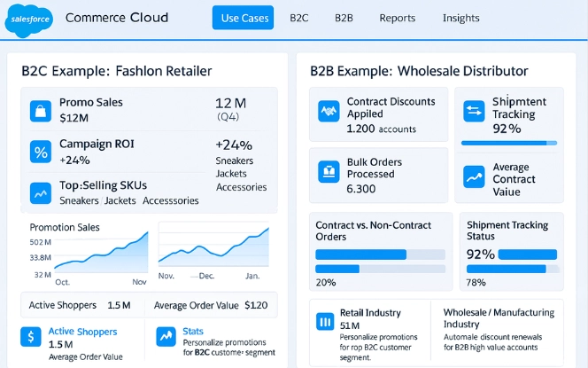The width and height of the screenshot is (588, 368).
Task: Click the Shipment Tracking arrows icon
Action: (474, 109)
